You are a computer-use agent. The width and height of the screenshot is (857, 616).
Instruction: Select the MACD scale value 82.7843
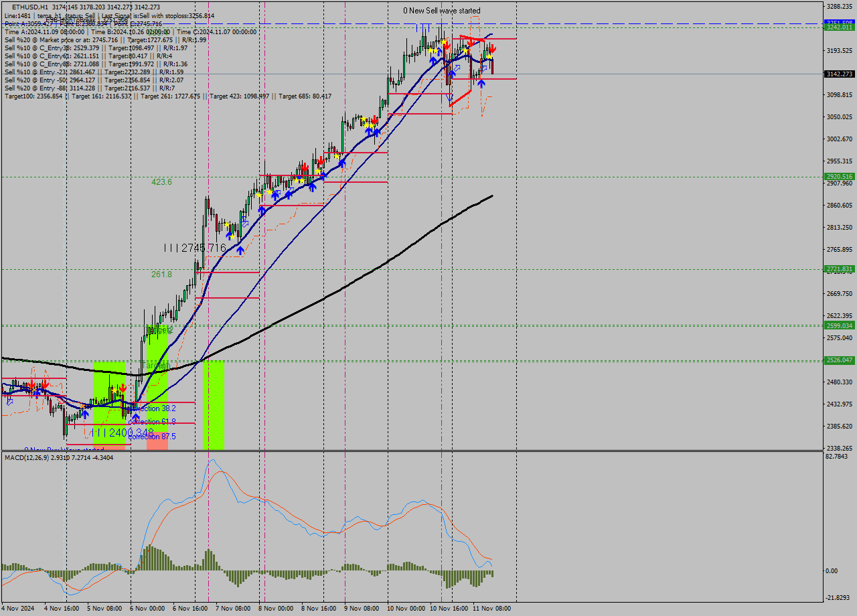click(837, 457)
